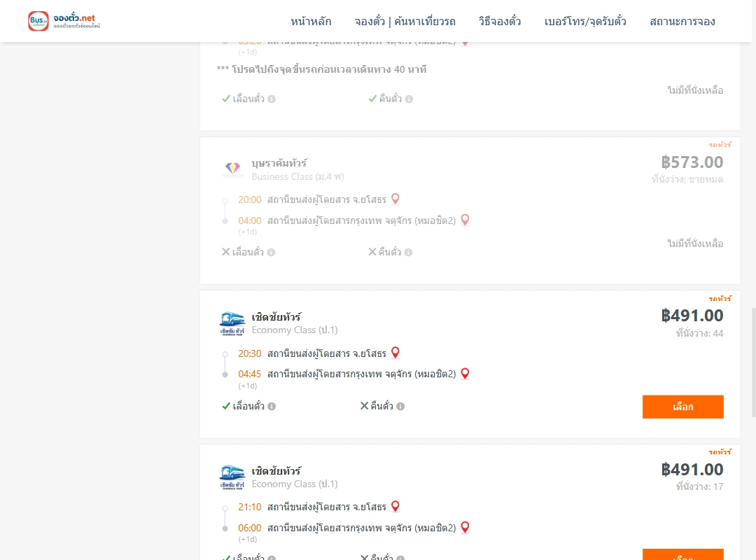
Task: Click รถทัวร์ tag on 20:30 trip card
Action: 720,299
